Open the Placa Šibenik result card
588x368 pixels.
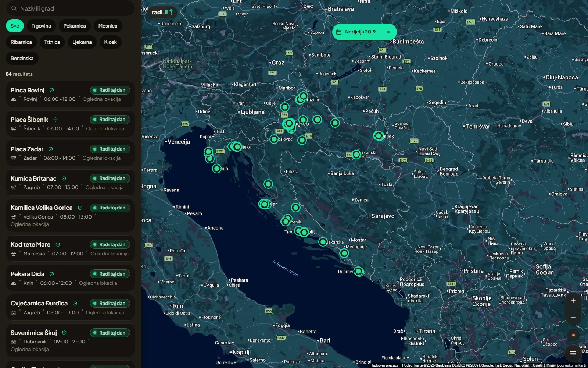[x=70, y=124]
